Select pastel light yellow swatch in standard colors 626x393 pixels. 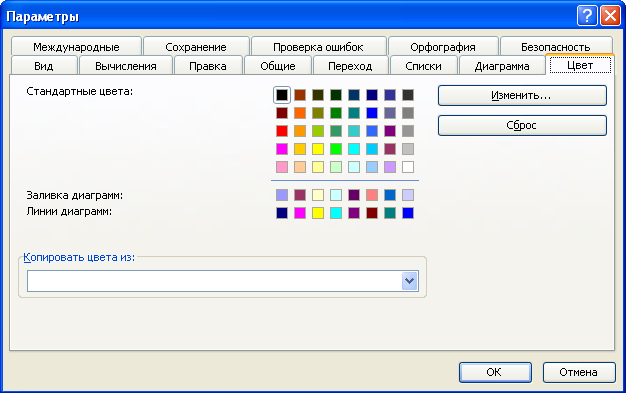click(318, 167)
